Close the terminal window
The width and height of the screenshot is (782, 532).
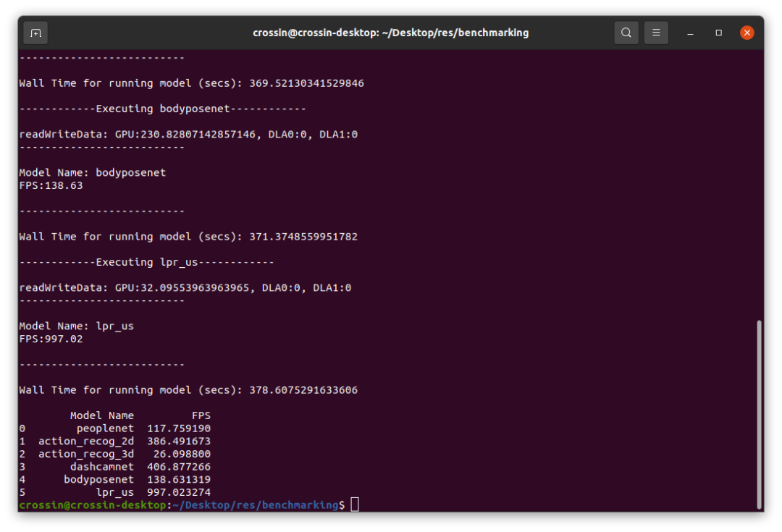(747, 33)
